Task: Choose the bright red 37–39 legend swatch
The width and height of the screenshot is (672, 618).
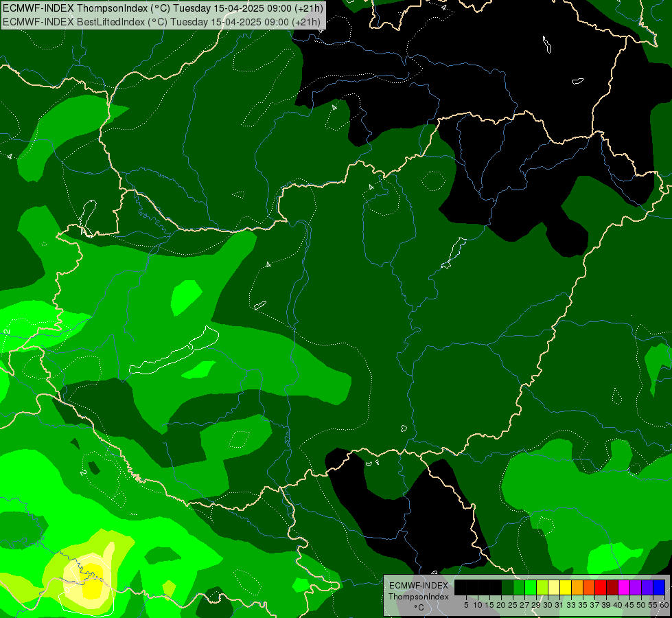Action: (601, 587)
